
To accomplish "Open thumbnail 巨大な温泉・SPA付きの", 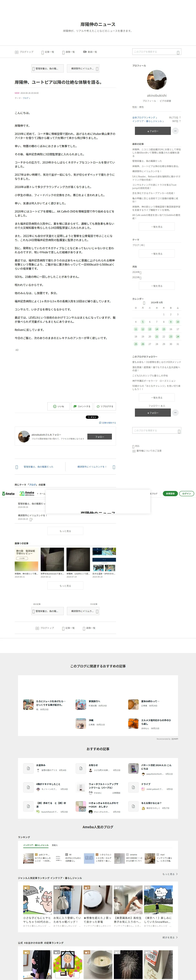I will [104, 559].
